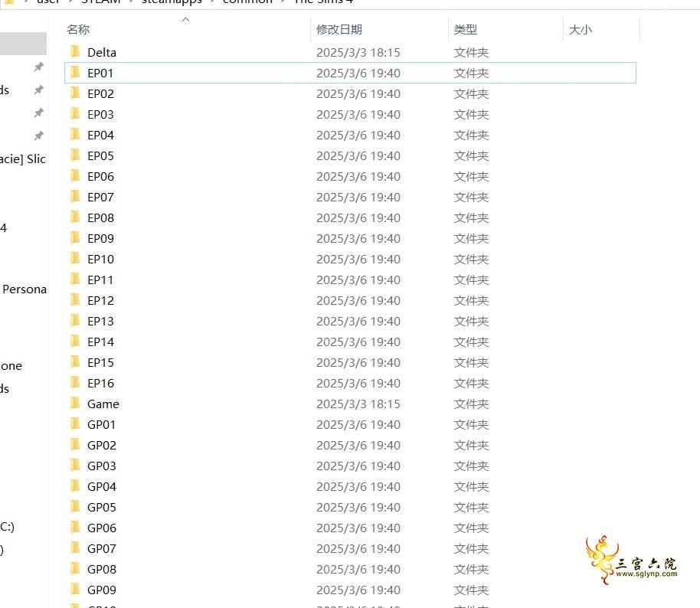
Task: Select the EP07 folder icon
Action: pyautogui.click(x=75, y=197)
